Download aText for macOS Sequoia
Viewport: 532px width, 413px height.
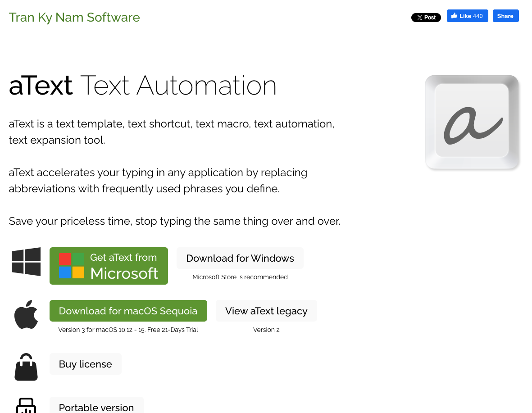point(128,310)
